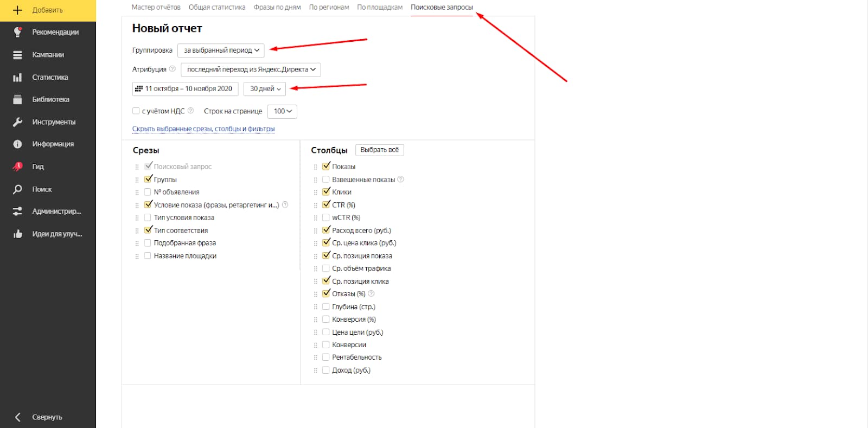Open the Статистика bar chart icon
Viewport: 868px width, 428px height.
point(17,77)
